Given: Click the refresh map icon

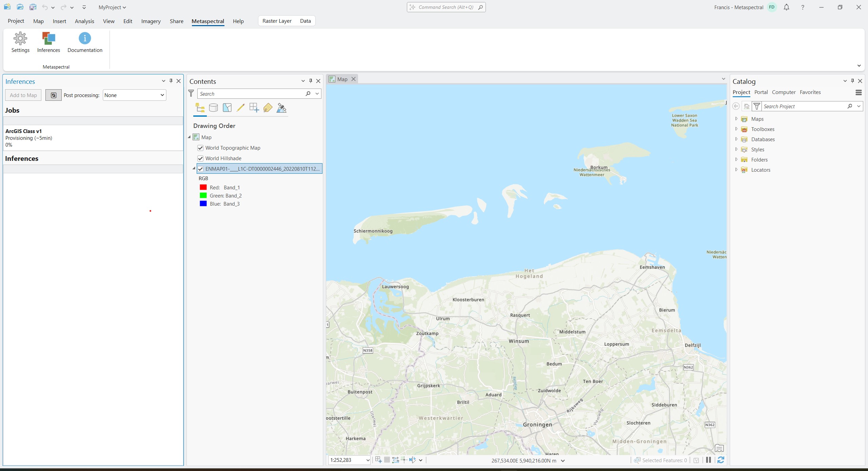Looking at the screenshot, I should pyautogui.click(x=721, y=460).
